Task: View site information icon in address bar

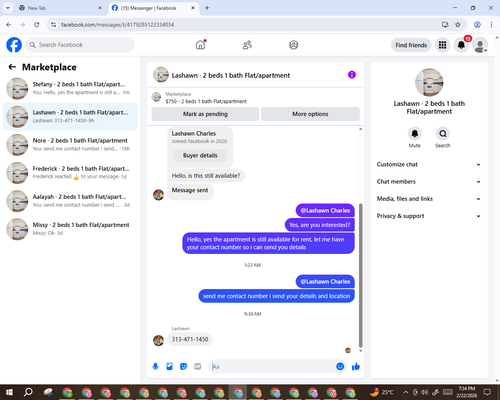Action: (x=53, y=25)
